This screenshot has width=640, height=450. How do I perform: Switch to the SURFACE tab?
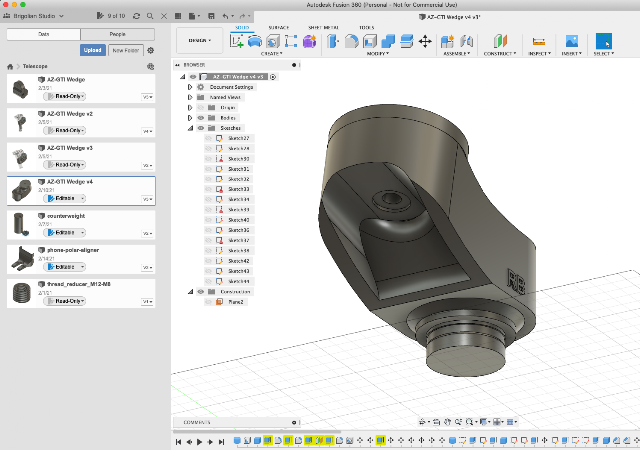click(x=278, y=27)
